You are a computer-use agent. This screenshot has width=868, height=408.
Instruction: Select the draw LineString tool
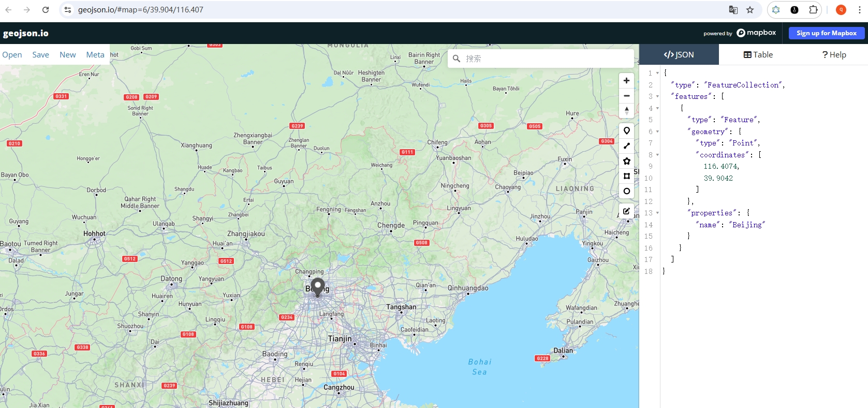(626, 146)
